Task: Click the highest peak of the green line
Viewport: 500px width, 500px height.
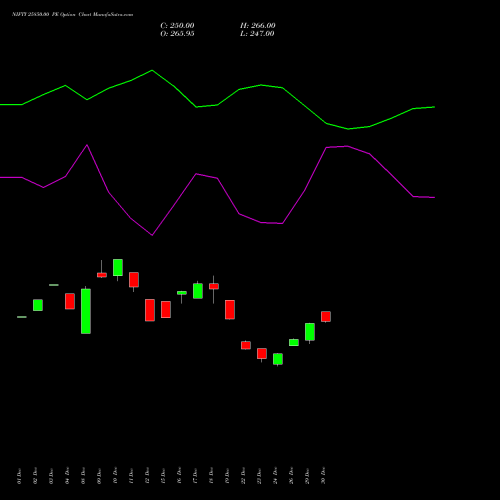Action: 152,70
